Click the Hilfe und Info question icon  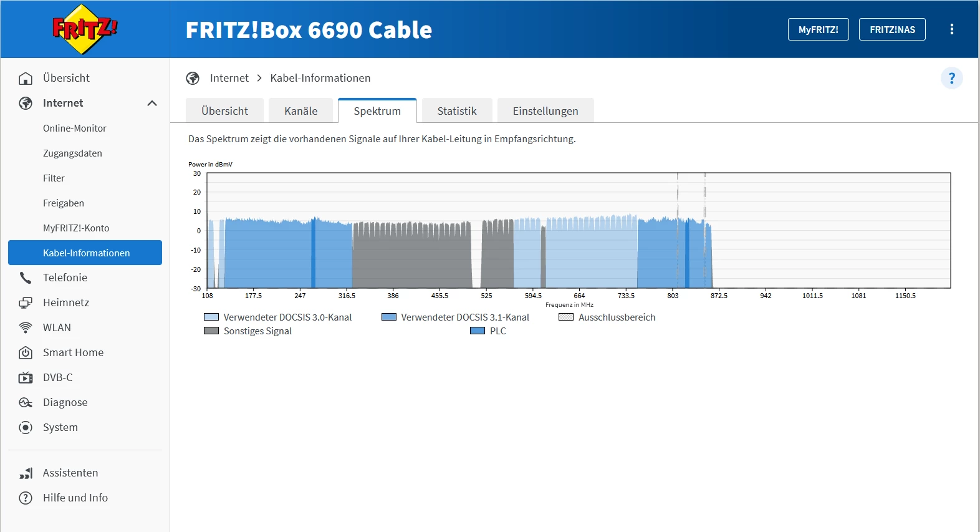(x=26, y=498)
